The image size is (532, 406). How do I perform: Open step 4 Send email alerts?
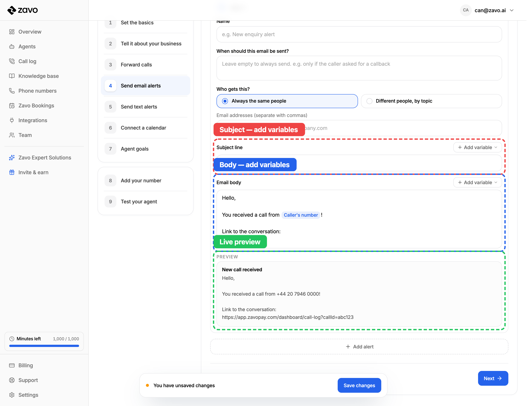[x=145, y=86]
